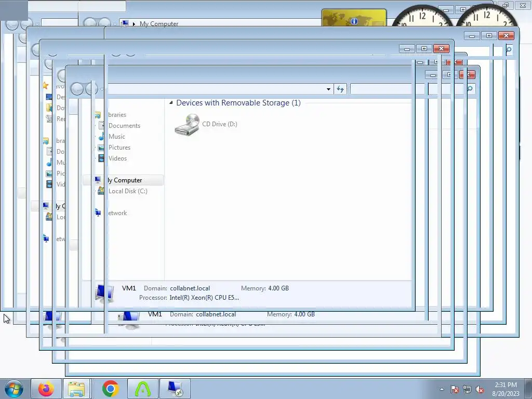Click the My Computer breadcrumb in the rearmost window
The image size is (532, 399).
(x=159, y=24)
